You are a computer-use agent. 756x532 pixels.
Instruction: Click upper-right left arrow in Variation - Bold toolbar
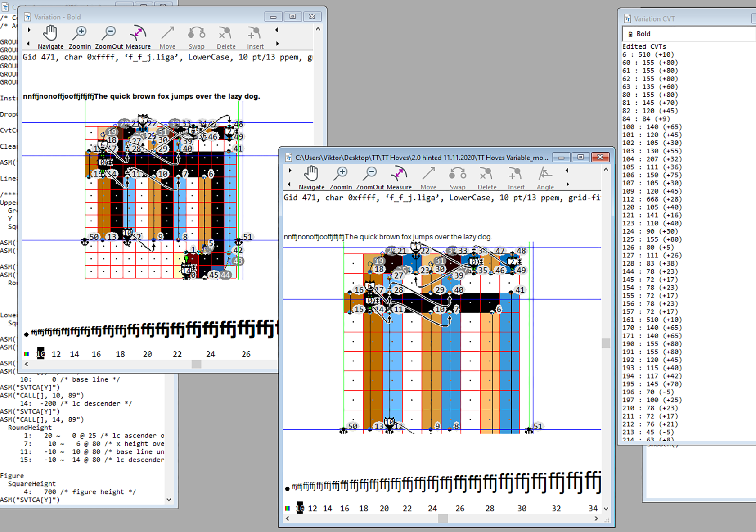tap(277, 30)
